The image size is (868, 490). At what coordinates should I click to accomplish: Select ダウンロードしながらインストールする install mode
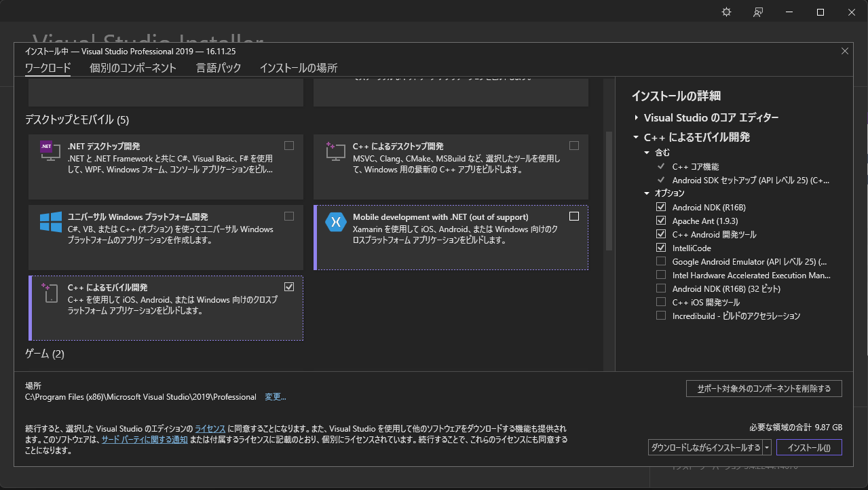705,447
